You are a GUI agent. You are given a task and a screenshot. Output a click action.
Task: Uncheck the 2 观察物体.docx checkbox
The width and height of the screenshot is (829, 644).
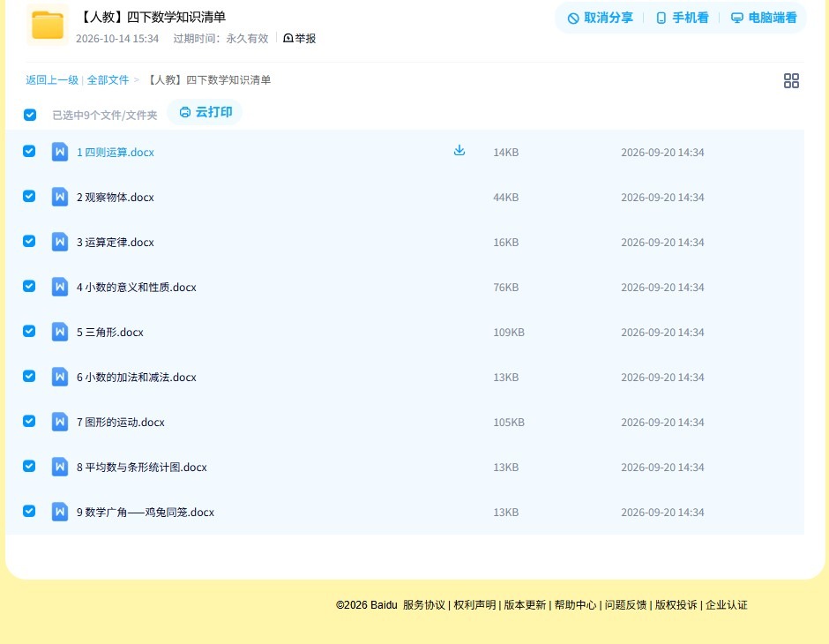coord(29,196)
